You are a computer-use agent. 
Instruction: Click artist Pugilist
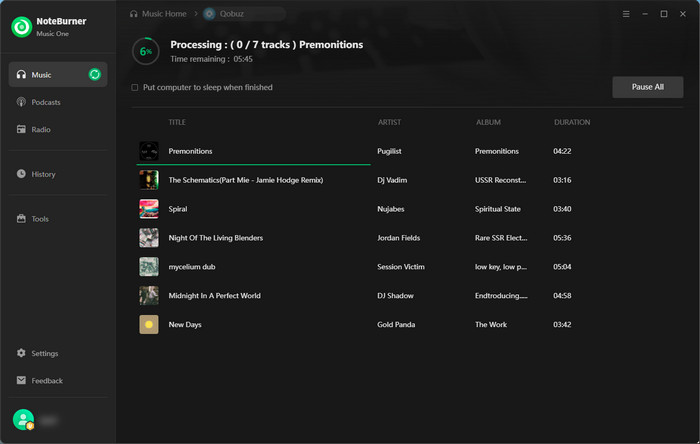tap(389, 151)
